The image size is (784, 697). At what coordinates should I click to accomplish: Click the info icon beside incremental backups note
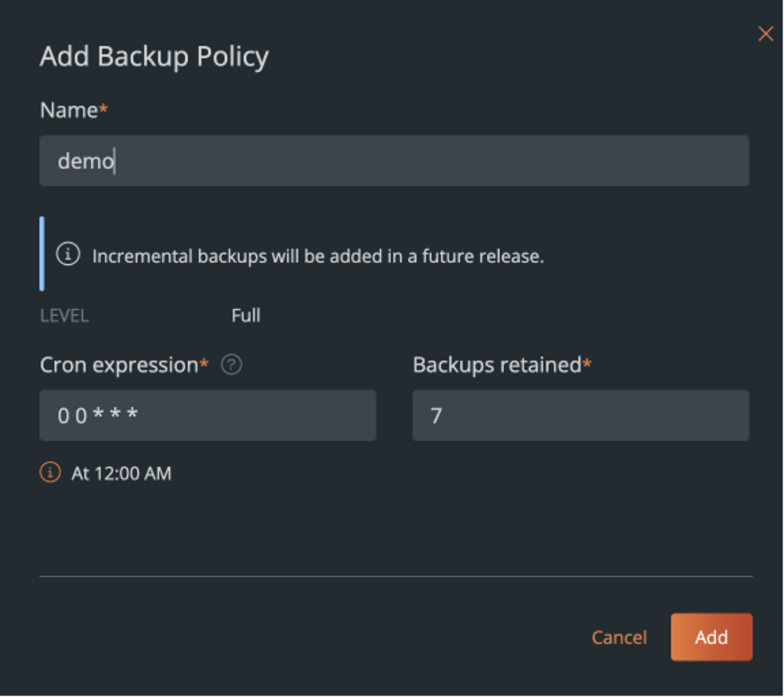tap(70, 254)
